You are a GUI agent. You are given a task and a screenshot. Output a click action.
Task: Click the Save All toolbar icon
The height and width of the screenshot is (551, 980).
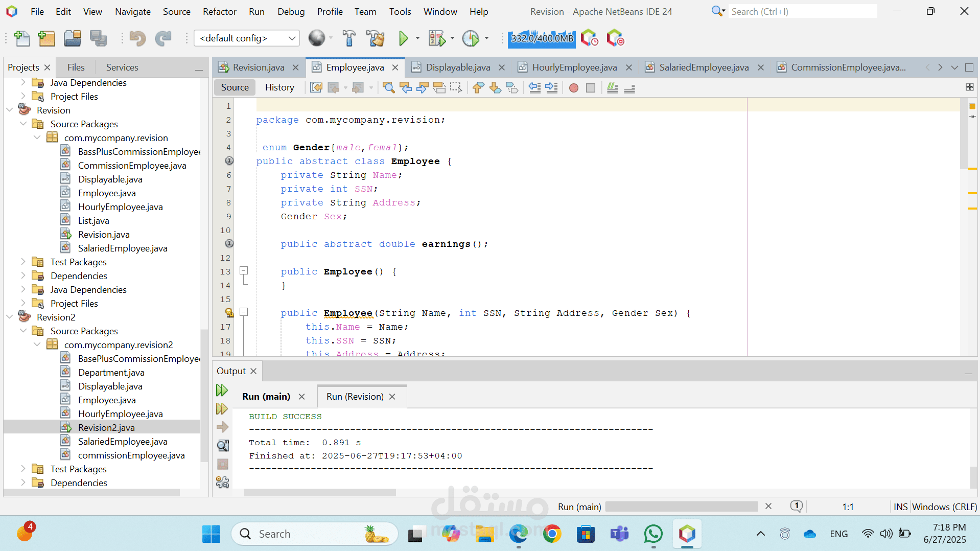98,38
